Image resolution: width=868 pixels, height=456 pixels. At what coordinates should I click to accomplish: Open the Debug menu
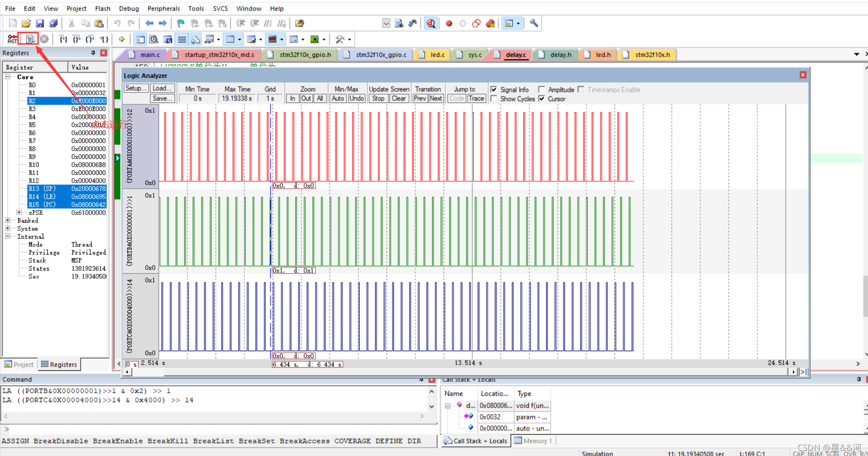pos(129,8)
